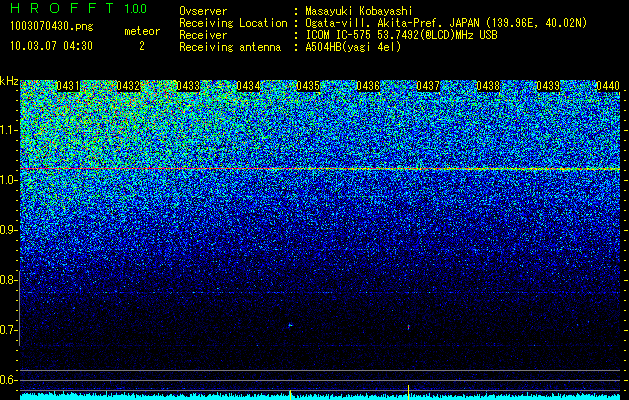
Task: Click the Ovserver label
Action: (203, 11)
